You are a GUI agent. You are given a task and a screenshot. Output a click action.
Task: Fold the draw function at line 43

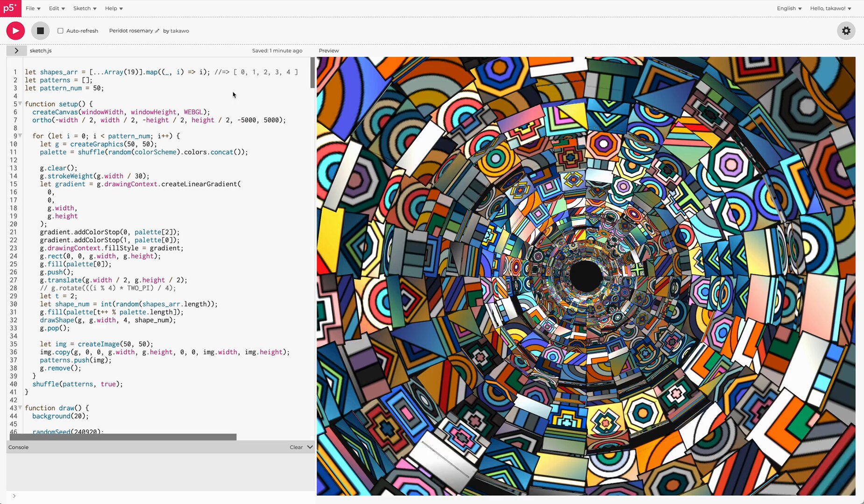(x=20, y=408)
